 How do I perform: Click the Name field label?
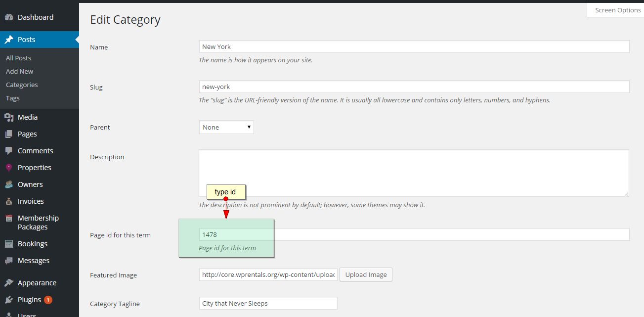(99, 47)
